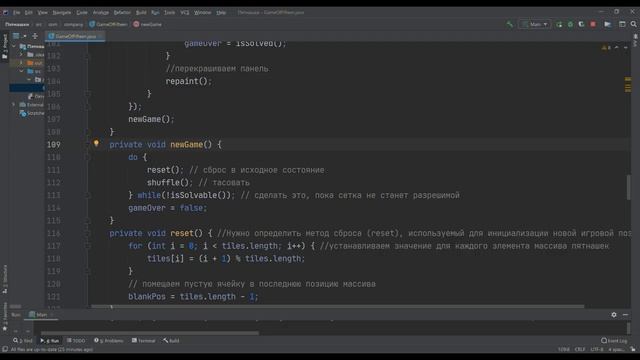Click the Debug bug icon
The height and width of the screenshot is (360, 640).
[570, 24]
